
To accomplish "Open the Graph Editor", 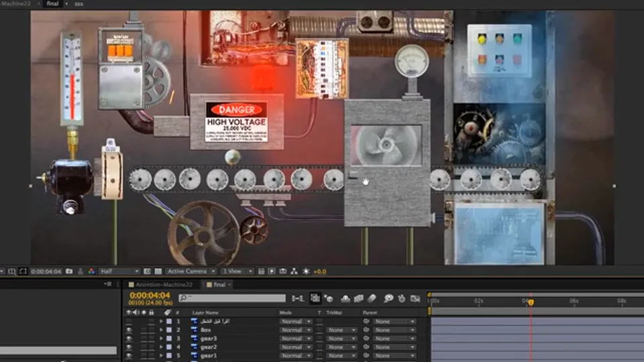I will [415, 298].
